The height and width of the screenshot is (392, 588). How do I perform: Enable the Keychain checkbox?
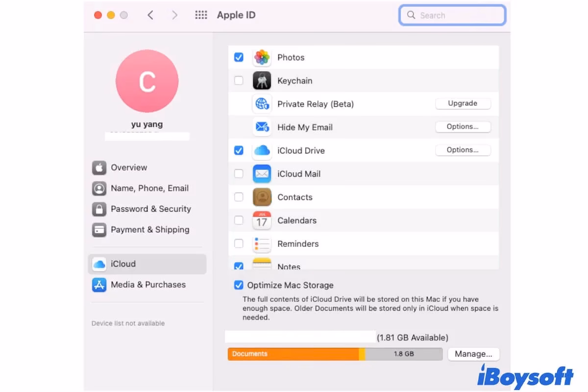pos(239,80)
